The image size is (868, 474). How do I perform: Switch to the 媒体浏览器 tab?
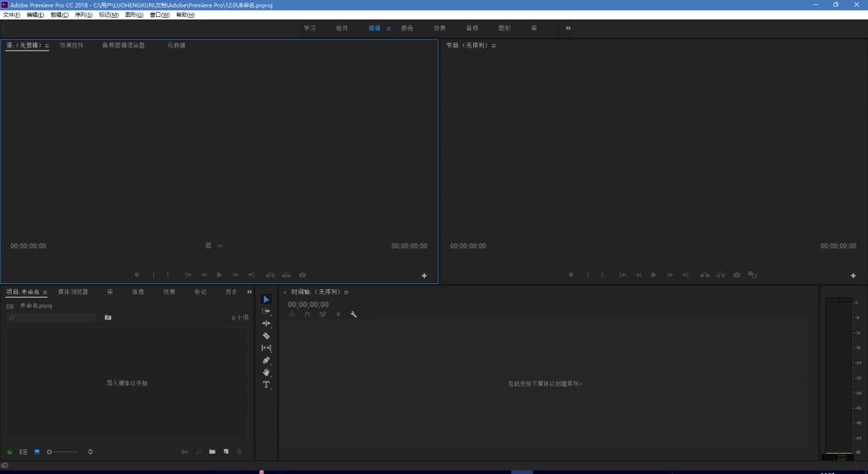[x=73, y=292]
